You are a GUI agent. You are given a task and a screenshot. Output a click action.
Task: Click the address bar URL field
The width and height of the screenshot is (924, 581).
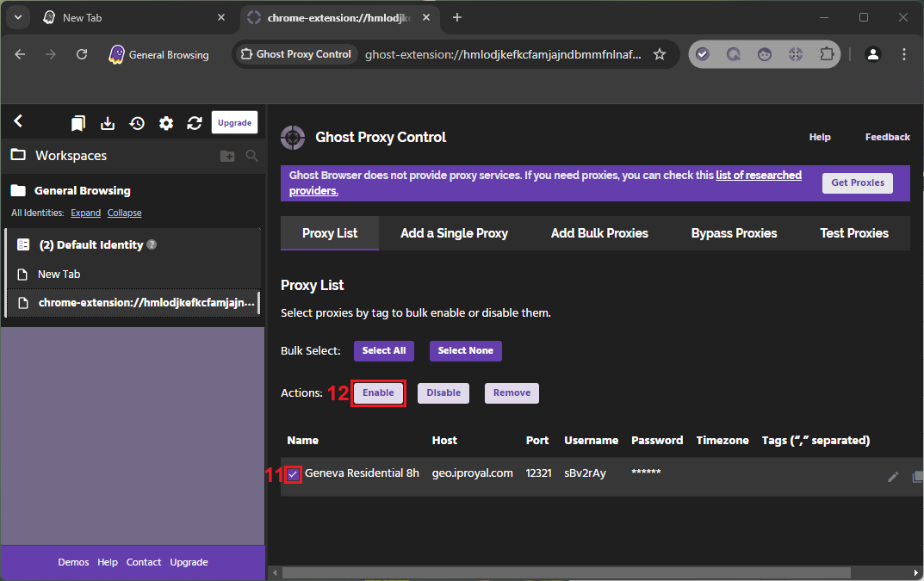(503, 54)
